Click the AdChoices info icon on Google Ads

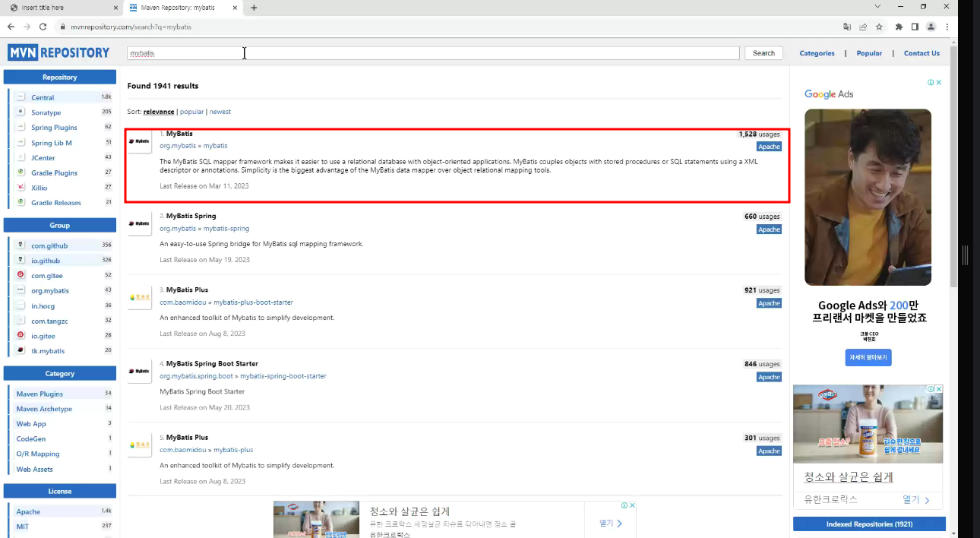click(x=930, y=82)
